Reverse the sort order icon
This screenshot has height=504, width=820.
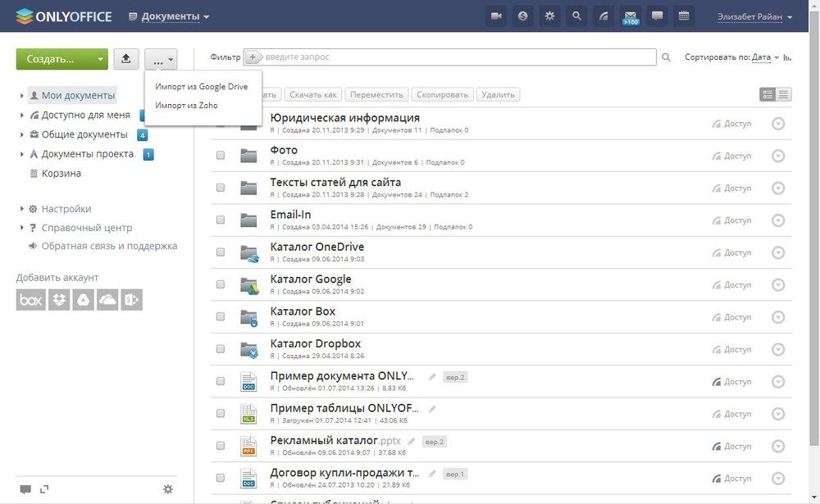787,57
